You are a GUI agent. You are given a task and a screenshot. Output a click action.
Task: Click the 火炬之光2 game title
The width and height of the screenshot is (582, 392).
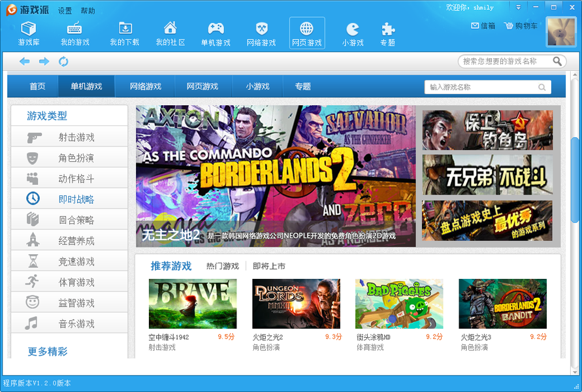click(268, 337)
